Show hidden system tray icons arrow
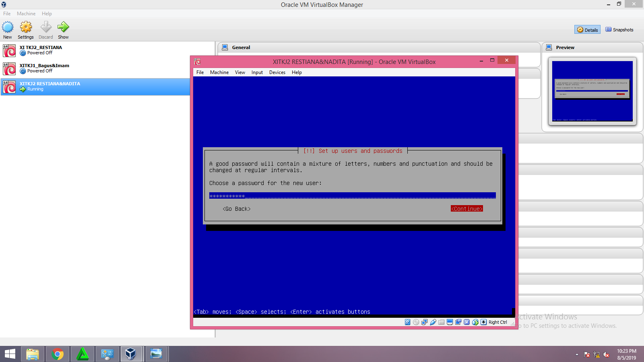Screen dimensions: 644x362 tap(577, 354)
